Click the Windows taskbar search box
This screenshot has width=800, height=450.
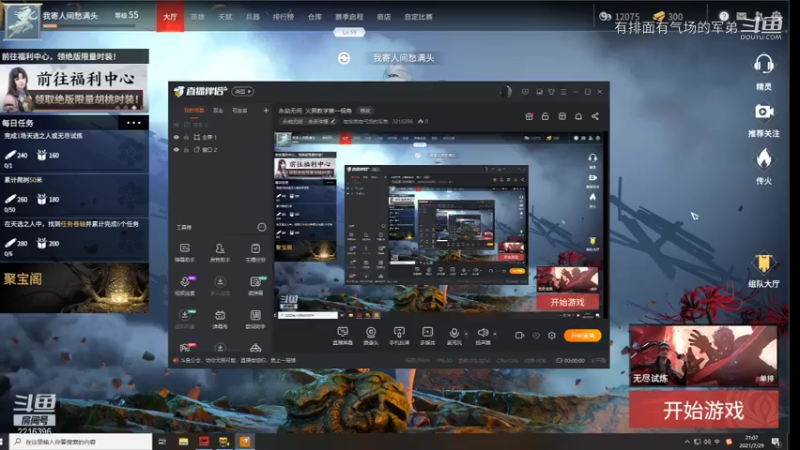coord(81,441)
